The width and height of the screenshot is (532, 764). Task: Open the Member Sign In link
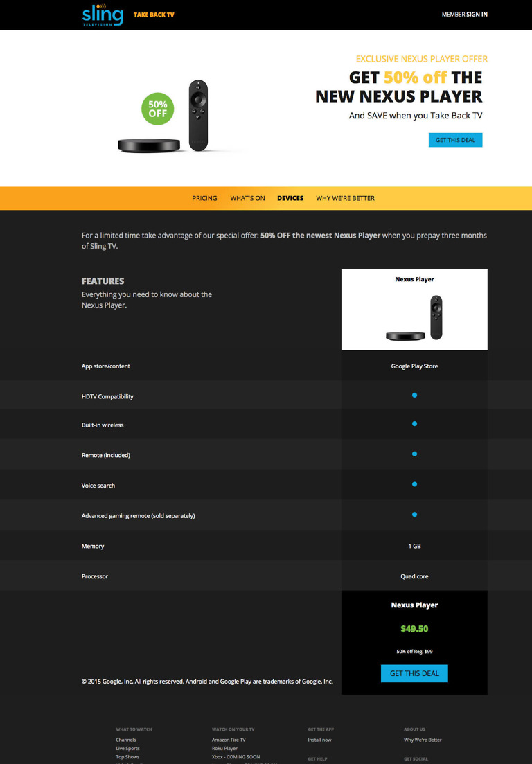464,15
